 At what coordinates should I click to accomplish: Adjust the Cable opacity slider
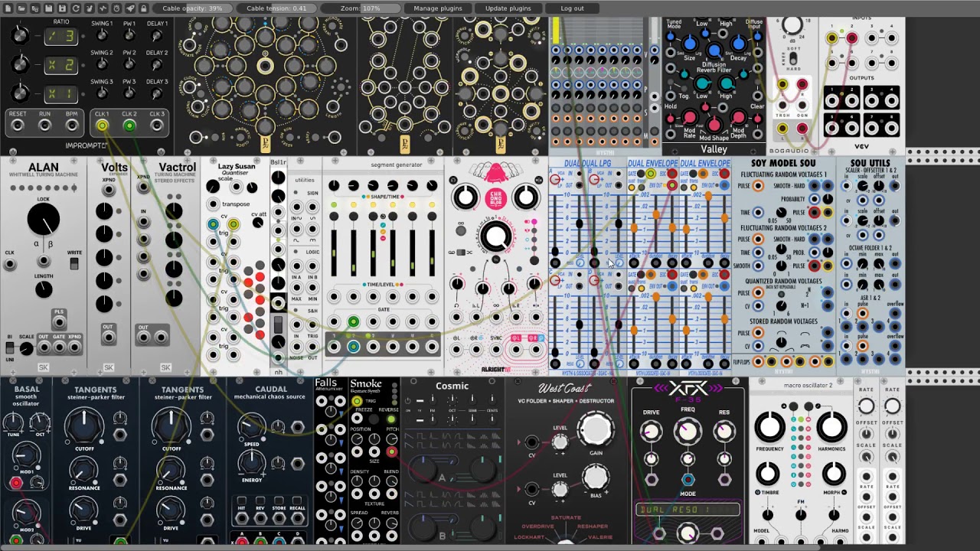click(x=192, y=8)
